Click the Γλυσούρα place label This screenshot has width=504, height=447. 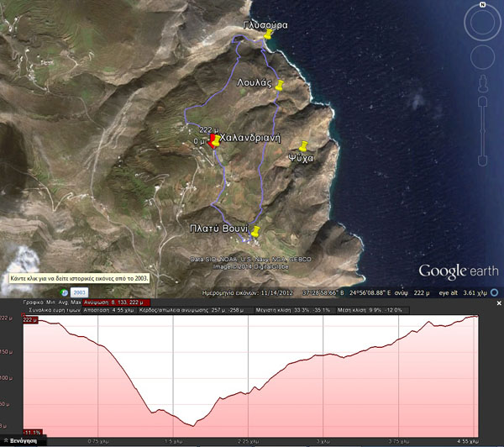coord(265,25)
